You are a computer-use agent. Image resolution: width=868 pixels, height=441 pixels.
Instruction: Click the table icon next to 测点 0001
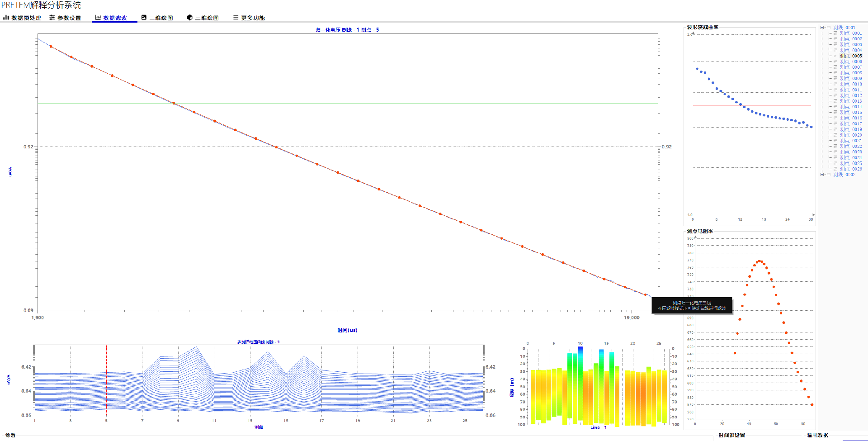(x=835, y=33)
